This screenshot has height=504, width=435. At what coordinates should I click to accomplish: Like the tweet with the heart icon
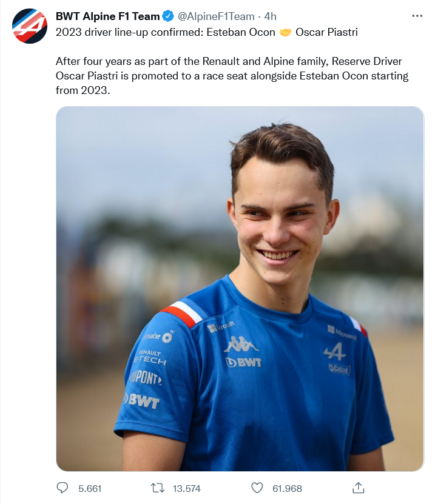pyautogui.click(x=257, y=488)
